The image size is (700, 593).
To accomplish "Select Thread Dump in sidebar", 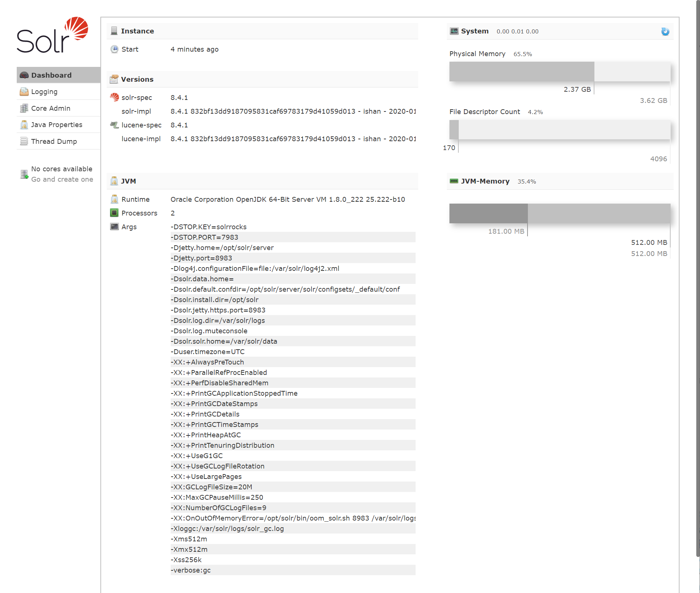I will tap(54, 142).
